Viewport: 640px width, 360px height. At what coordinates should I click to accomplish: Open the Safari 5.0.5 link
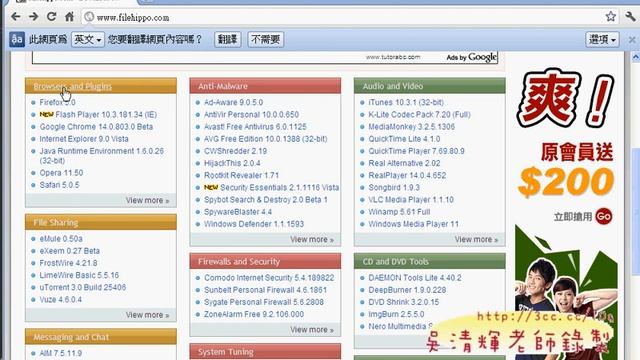click(x=60, y=185)
